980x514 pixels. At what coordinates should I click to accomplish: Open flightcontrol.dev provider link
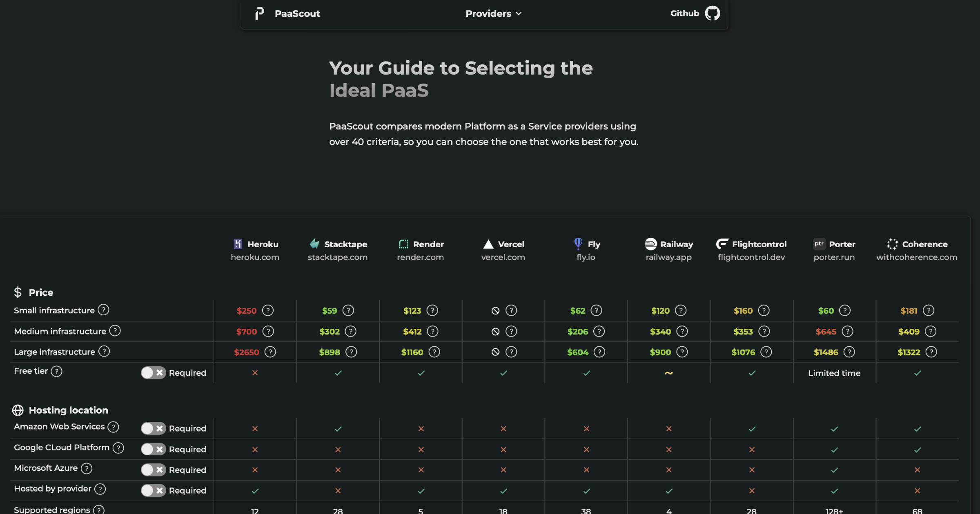coord(751,257)
